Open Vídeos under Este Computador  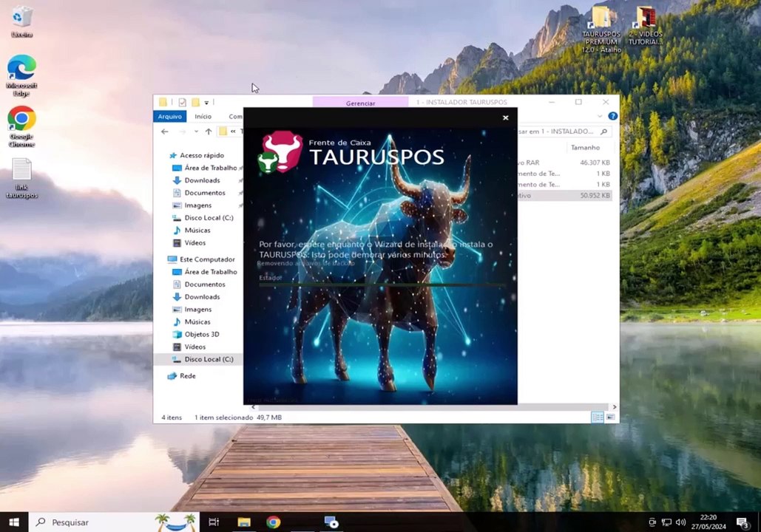pos(195,347)
